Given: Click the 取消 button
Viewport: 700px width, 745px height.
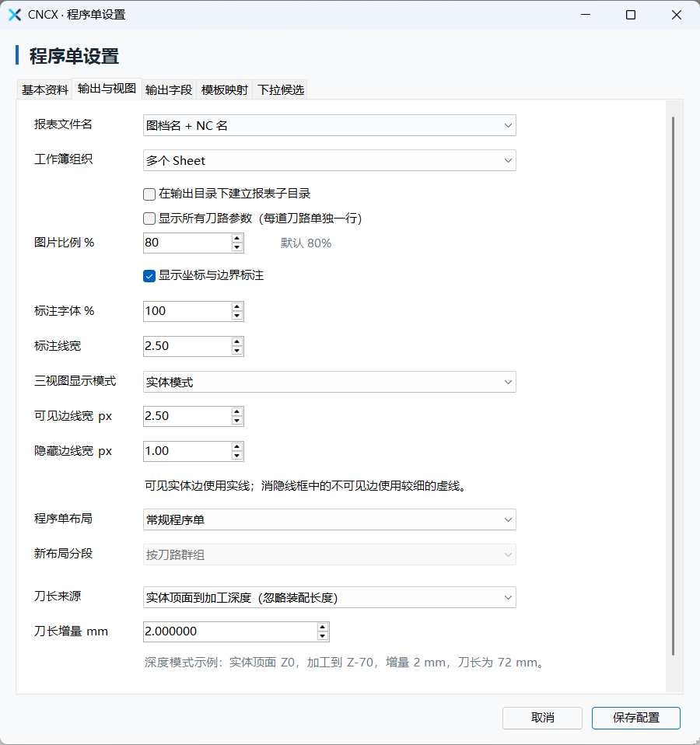Looking at the screenshot, I should [x=542, y=718].
